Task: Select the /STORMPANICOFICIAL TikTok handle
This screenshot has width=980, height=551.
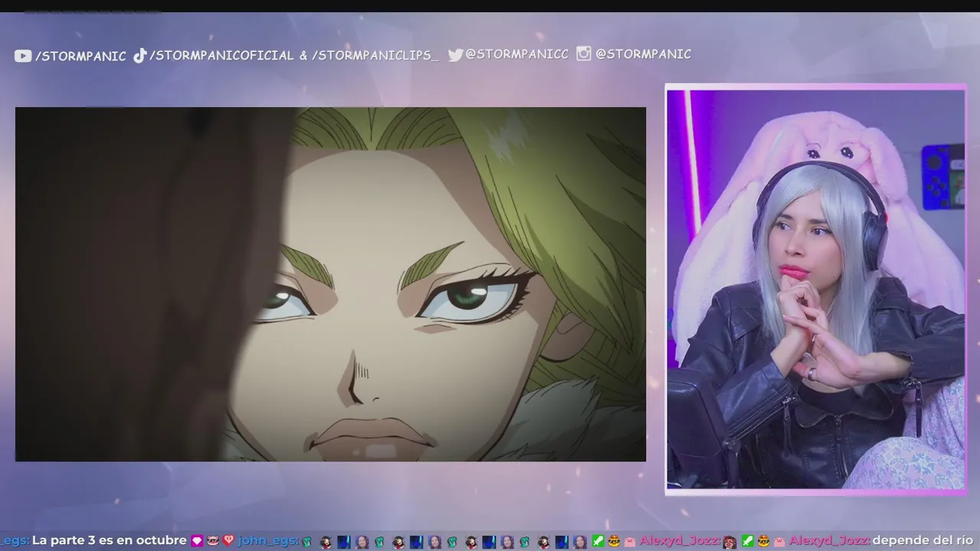Action: tap(221, 55)
